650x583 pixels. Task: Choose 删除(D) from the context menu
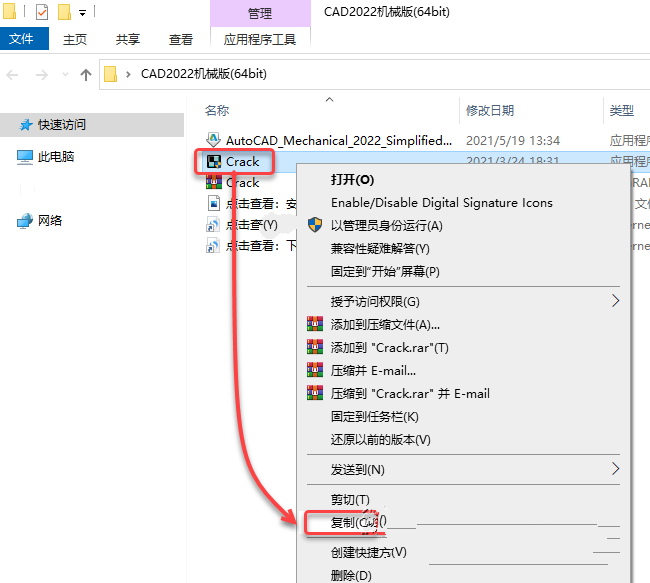351,576
